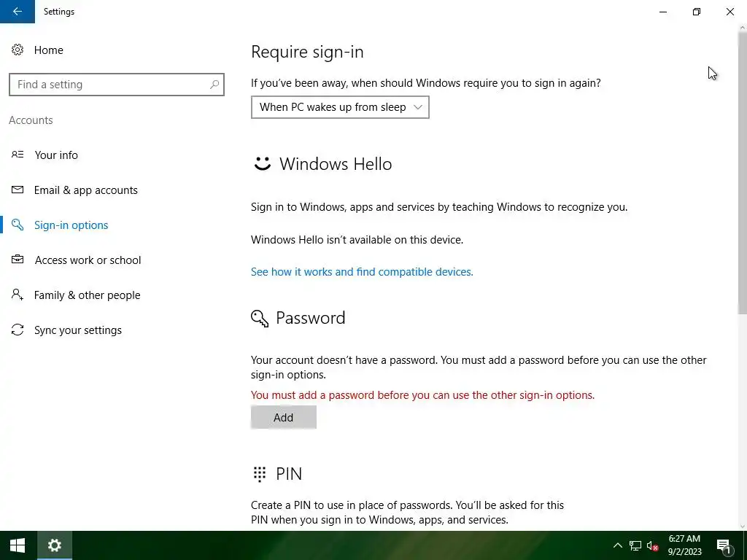Image resolution: width=747 pixels, height=560 pixels.
Task: Click the network status tray icon
Action: pos(635,545)
